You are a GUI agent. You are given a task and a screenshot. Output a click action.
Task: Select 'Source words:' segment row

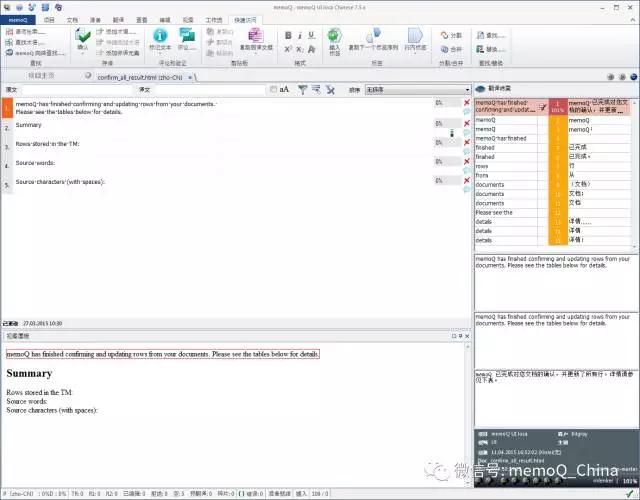(35, 162)
